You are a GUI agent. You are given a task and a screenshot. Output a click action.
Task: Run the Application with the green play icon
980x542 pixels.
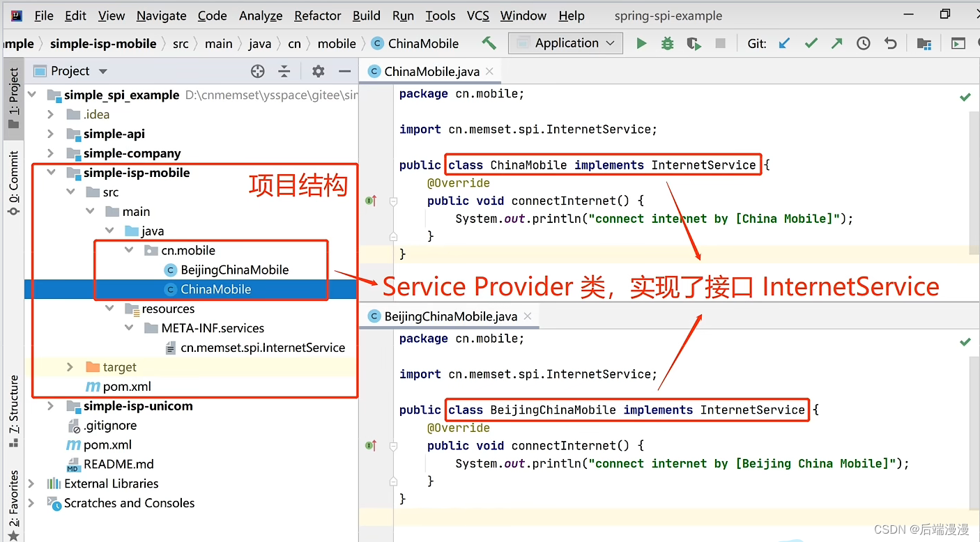pos(641,43)
